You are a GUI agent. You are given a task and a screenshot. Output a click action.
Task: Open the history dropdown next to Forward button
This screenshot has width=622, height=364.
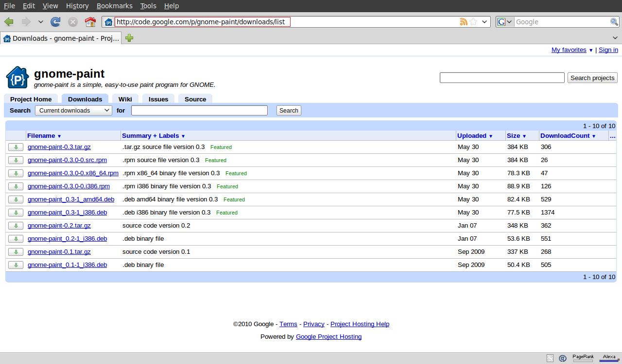[41, 22]
